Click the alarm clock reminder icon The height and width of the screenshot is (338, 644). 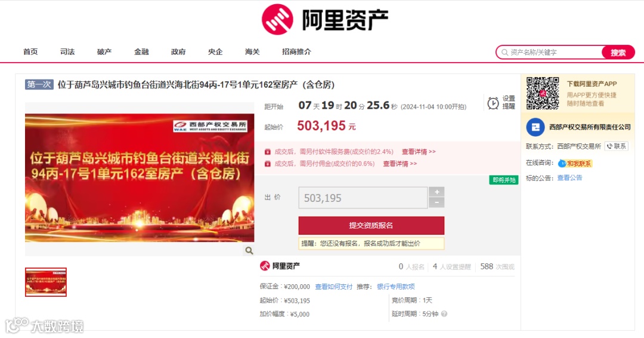(493, 103)
